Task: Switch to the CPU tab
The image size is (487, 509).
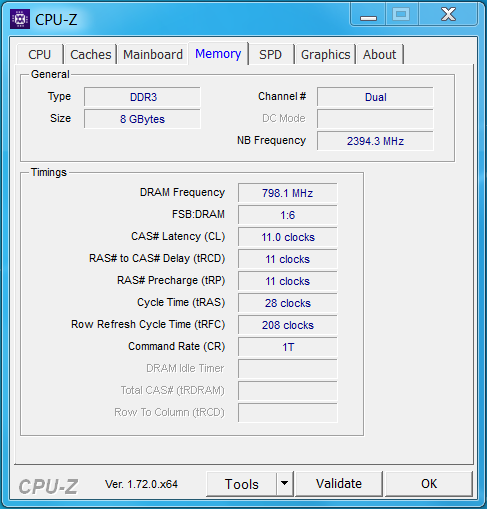Action: click(40, 54)
